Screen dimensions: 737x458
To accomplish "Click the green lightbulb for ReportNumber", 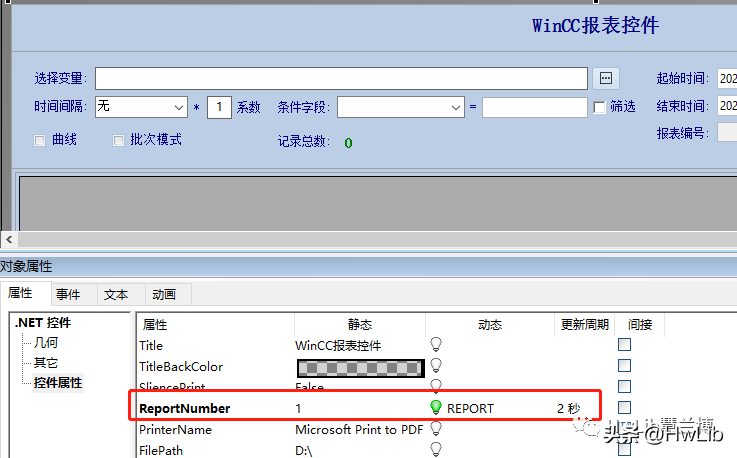I will click(435, 408).
